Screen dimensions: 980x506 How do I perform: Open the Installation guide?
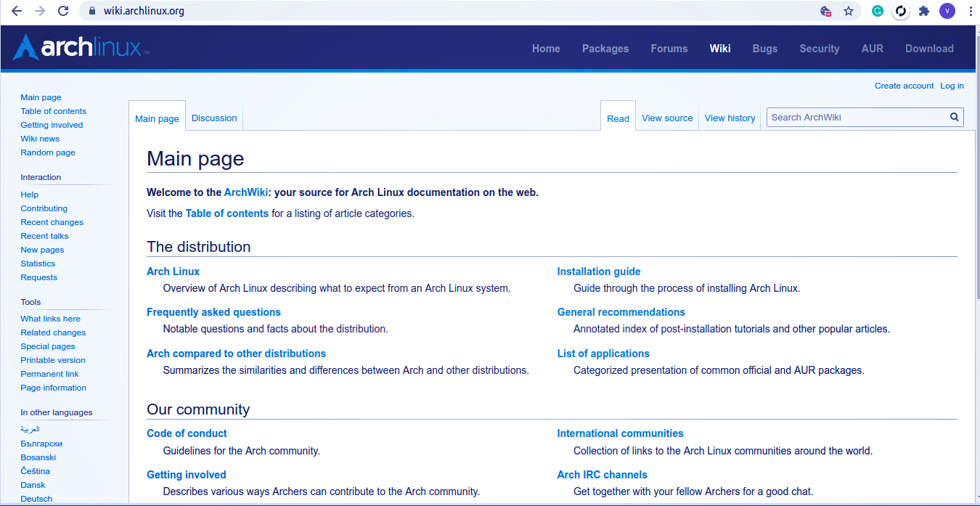tap(599, 272)
